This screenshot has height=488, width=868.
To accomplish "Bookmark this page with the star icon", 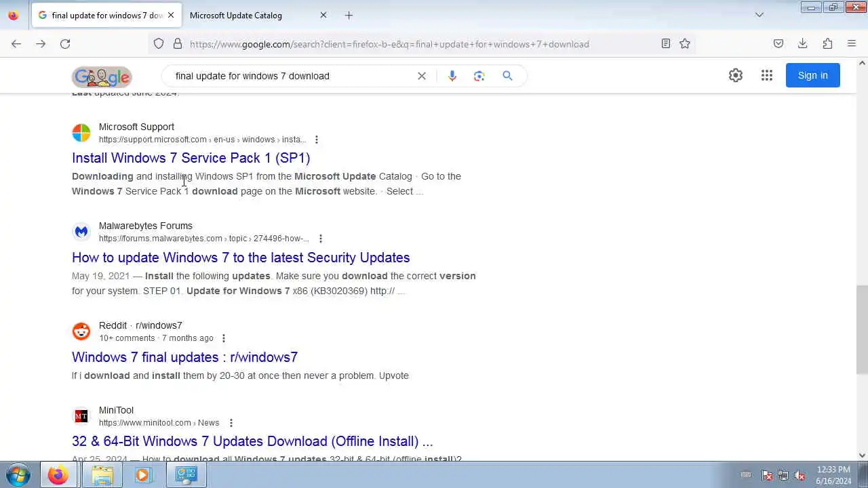I will 685,44.
